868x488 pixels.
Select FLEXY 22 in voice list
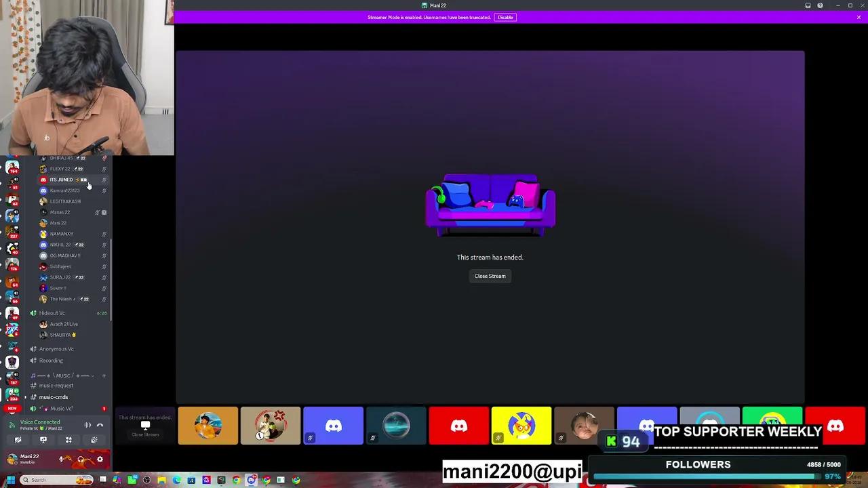coord(72,169)
